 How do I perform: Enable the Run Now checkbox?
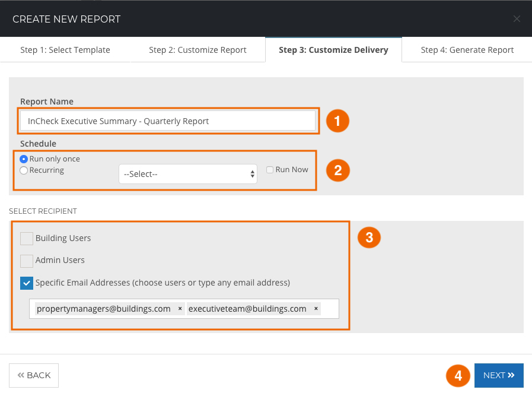tap(270, 169)
